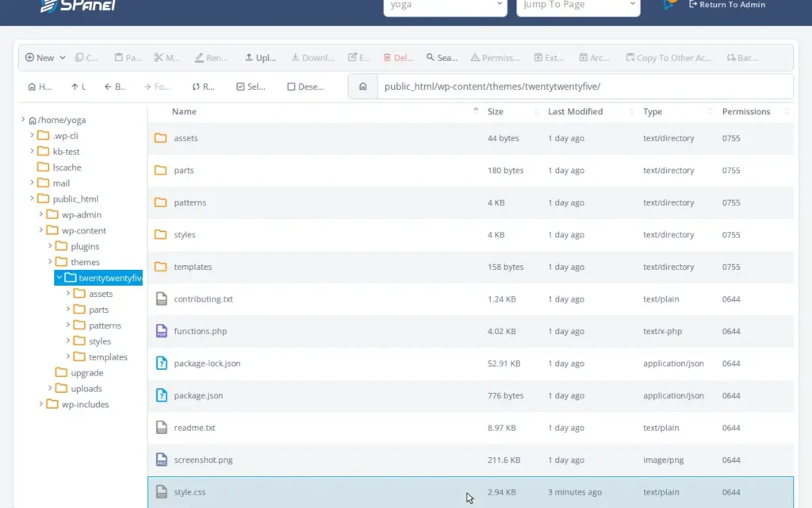The image size is (812, 508).
Task: Expand plugins chevron in tree
Action: tap(50, 246)
